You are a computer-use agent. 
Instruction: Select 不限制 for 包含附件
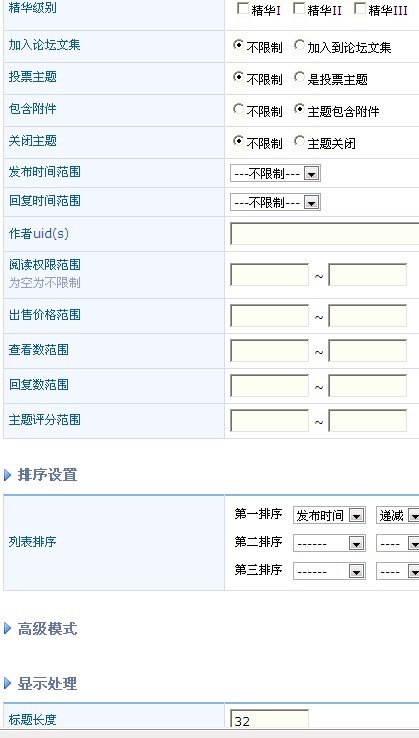pyautogui.click(x=239, y=109)
